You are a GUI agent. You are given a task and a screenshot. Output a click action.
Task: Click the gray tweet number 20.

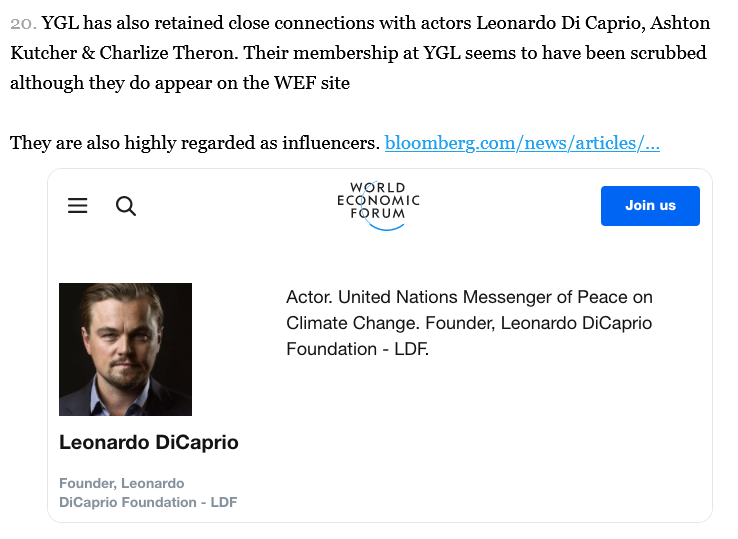pos(23,23)
